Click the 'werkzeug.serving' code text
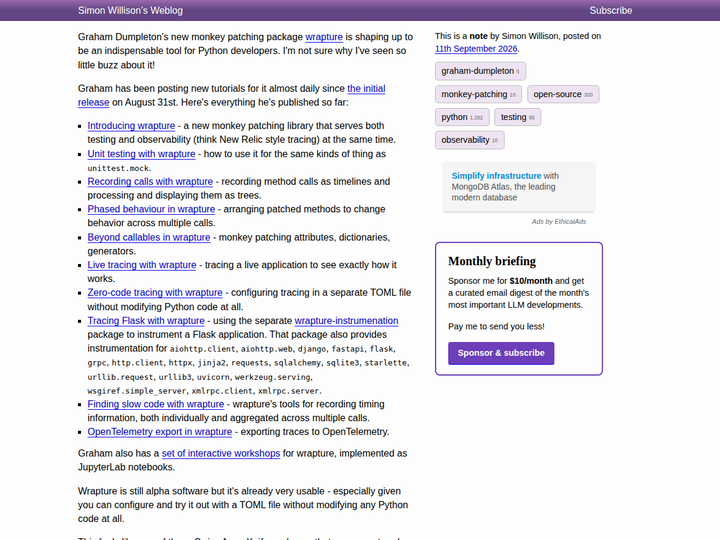Viewport: 720px width, 540px height. [273, 377]
